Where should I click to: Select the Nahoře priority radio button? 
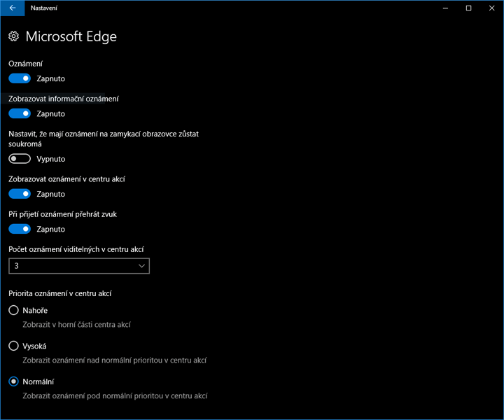pyautogui.click(x=13, y=310)
